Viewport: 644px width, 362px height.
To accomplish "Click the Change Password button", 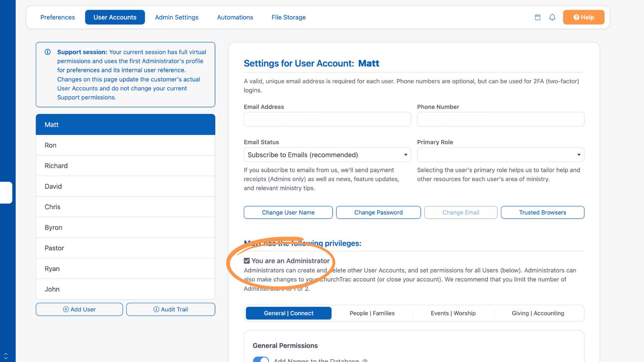I will 378,212.
